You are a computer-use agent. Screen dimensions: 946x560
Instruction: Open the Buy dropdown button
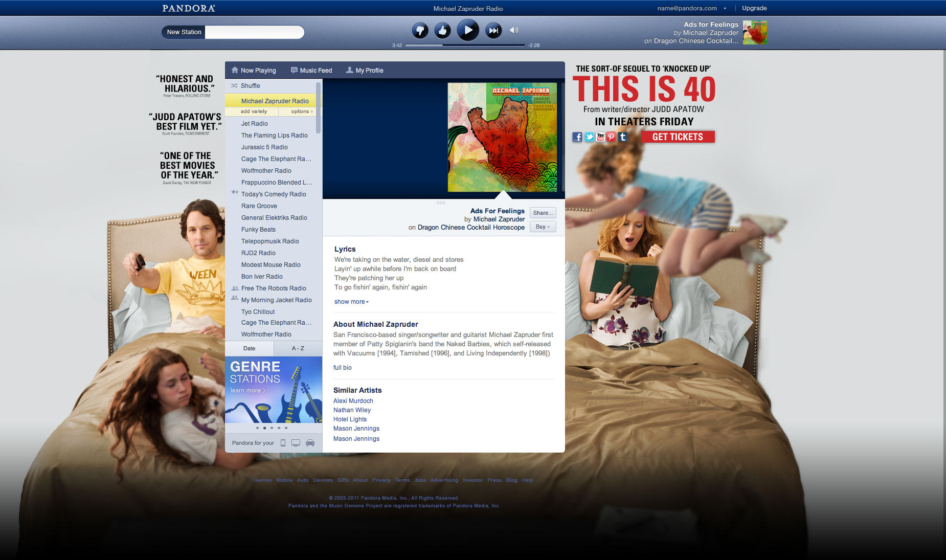tap(543, 227)
